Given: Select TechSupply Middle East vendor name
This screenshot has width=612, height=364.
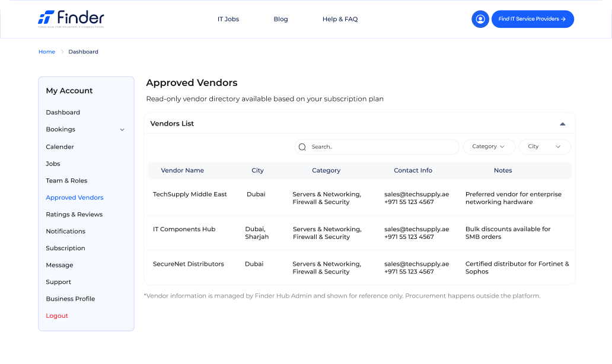Looking at the screenshot, I should (x=190, y=194).
